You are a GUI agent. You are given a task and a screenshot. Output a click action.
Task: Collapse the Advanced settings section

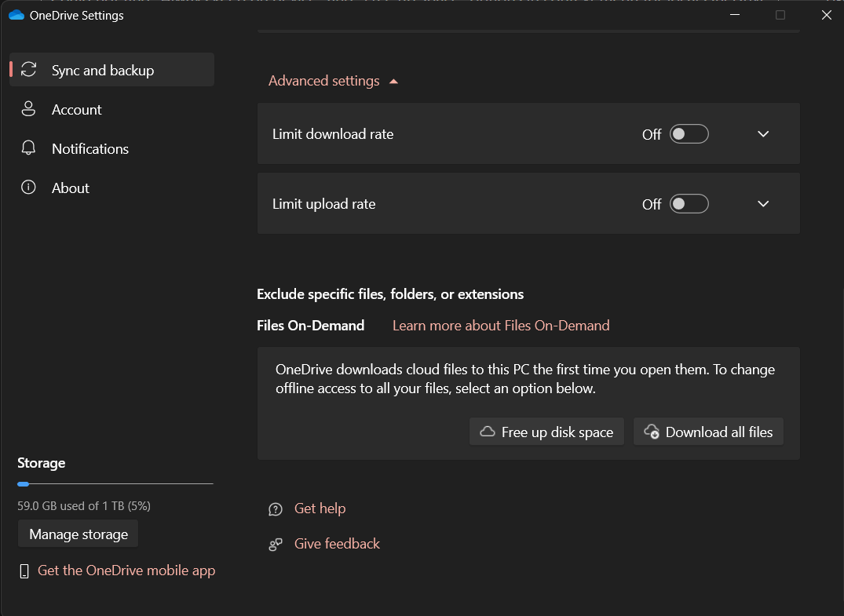coord(333,80)
